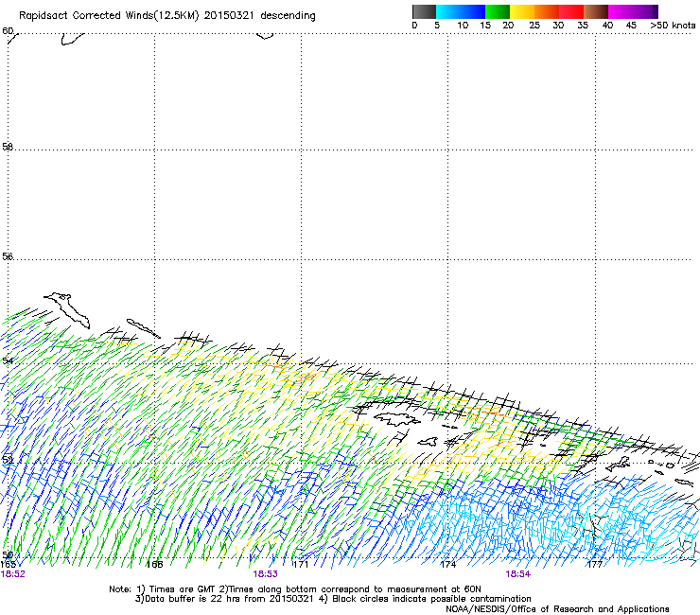This screenshot has width=700, height=615.
Task: Click the '35' legend scale label
Action: 583,26
